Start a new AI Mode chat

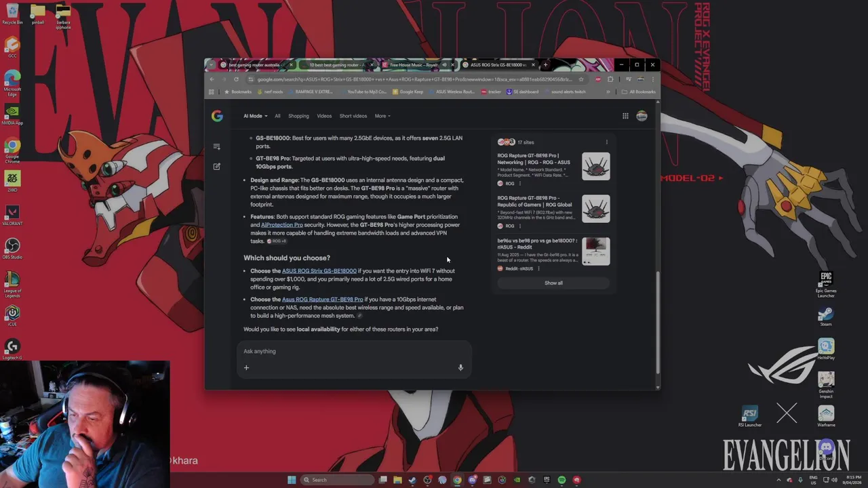point(217,166)
